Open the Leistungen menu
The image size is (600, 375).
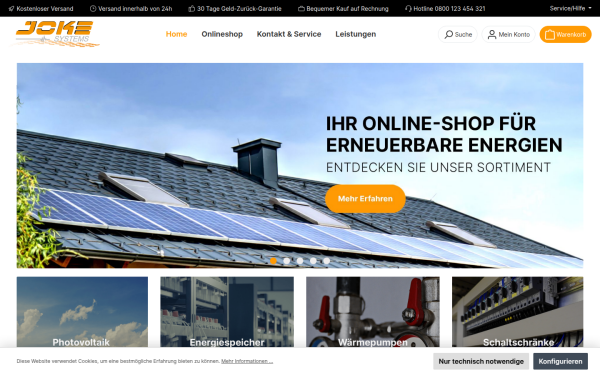(x=355, y=34)
